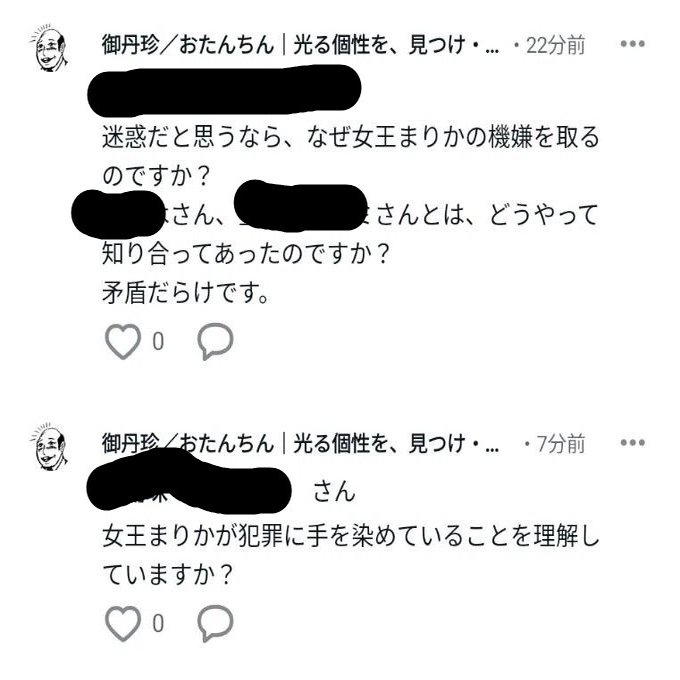
Task: Open avatar of second comment's author
Action: coord(49,447)
